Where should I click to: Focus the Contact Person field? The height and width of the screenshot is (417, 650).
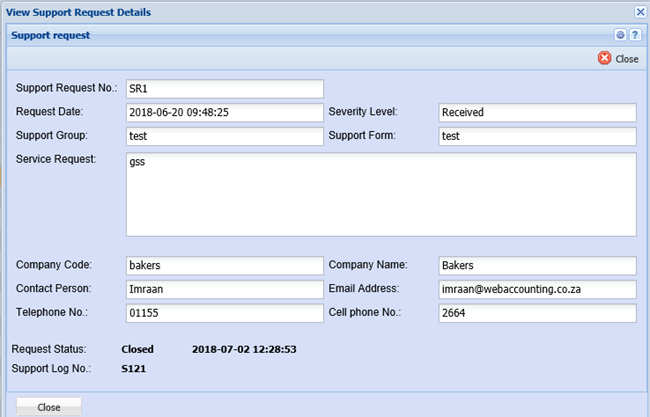point(224,289)
